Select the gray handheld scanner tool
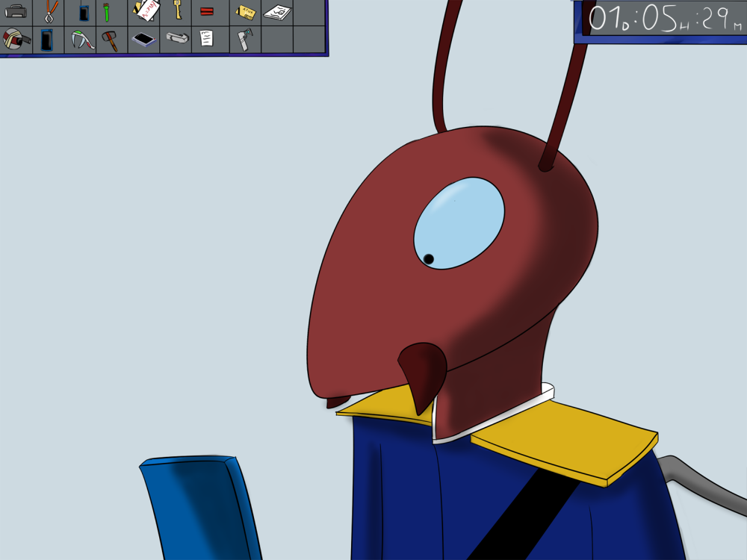 coord(244,39)
